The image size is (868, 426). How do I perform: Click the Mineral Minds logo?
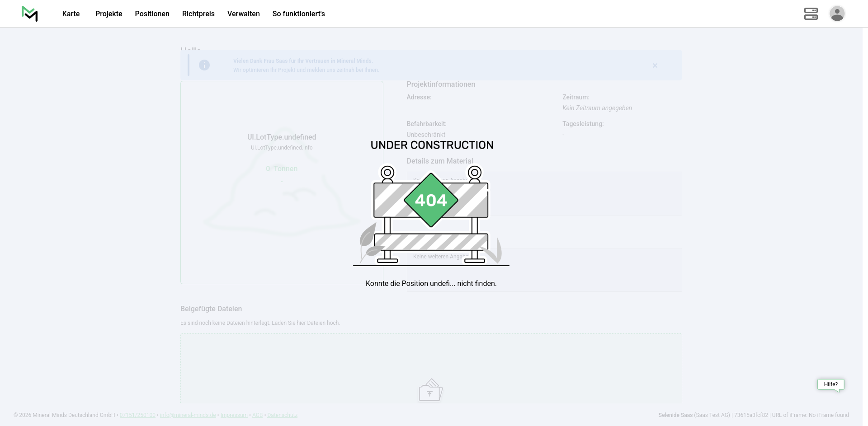coord(29,14)
